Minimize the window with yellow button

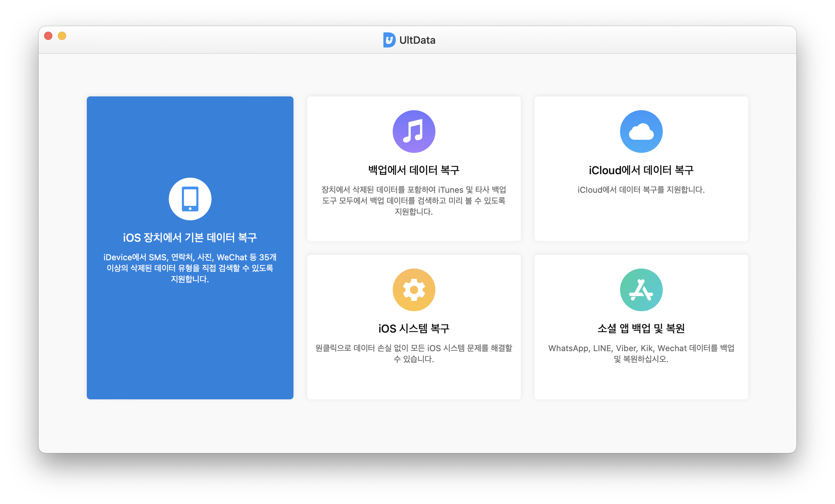tap(62, 36)
